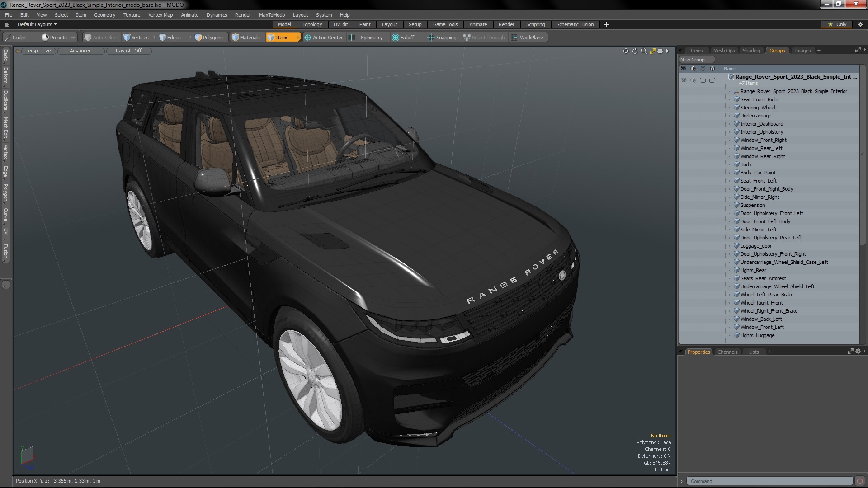Toggle the Auto Select option
The width and height of the screenshot is (868, 488).
point(101,38)
